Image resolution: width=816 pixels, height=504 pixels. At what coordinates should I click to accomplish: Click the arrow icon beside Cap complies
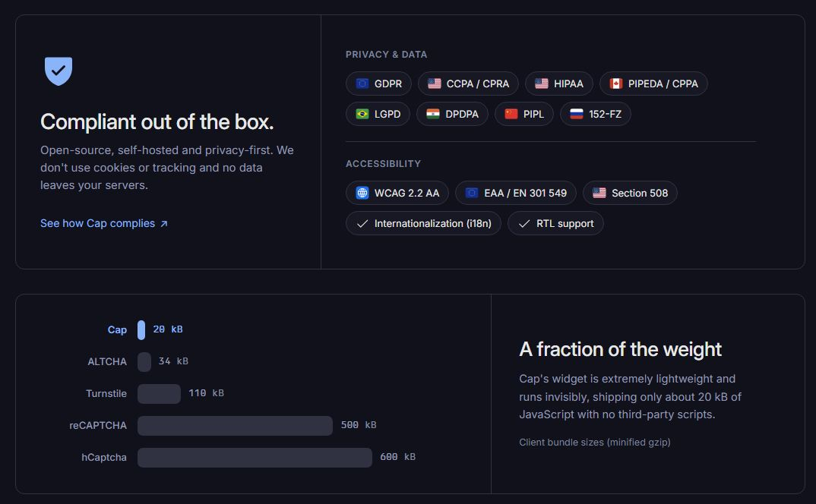pos(164,224)
